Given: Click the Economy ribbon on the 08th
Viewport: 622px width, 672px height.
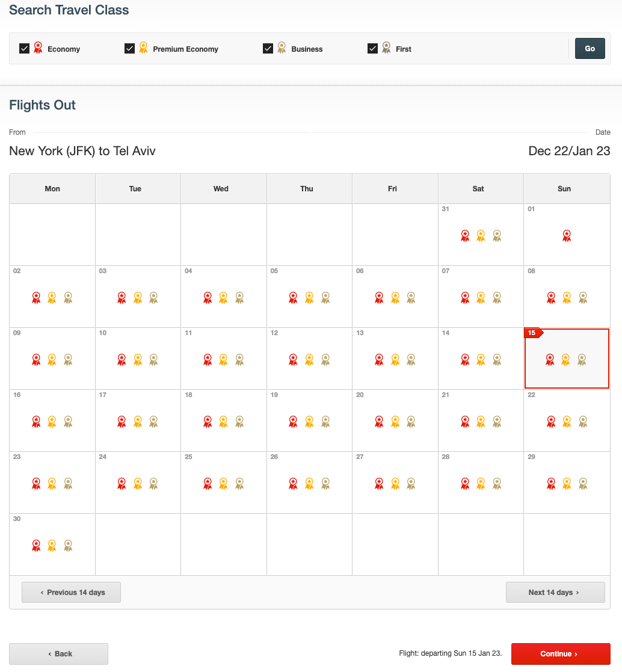Looking at the screenshot, I should (551, 297).
